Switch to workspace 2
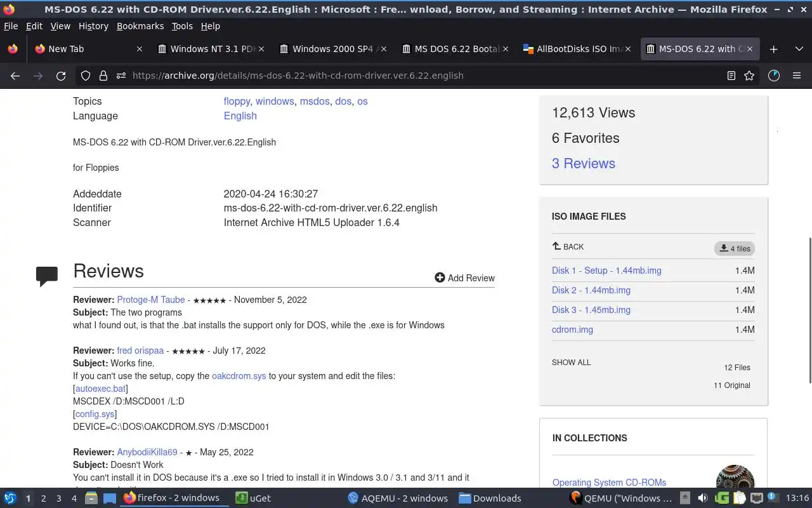 point(43,498)
